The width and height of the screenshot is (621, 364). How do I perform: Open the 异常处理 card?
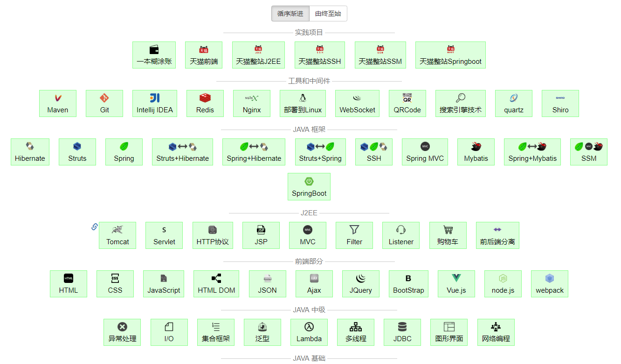(x=122, y=332)
